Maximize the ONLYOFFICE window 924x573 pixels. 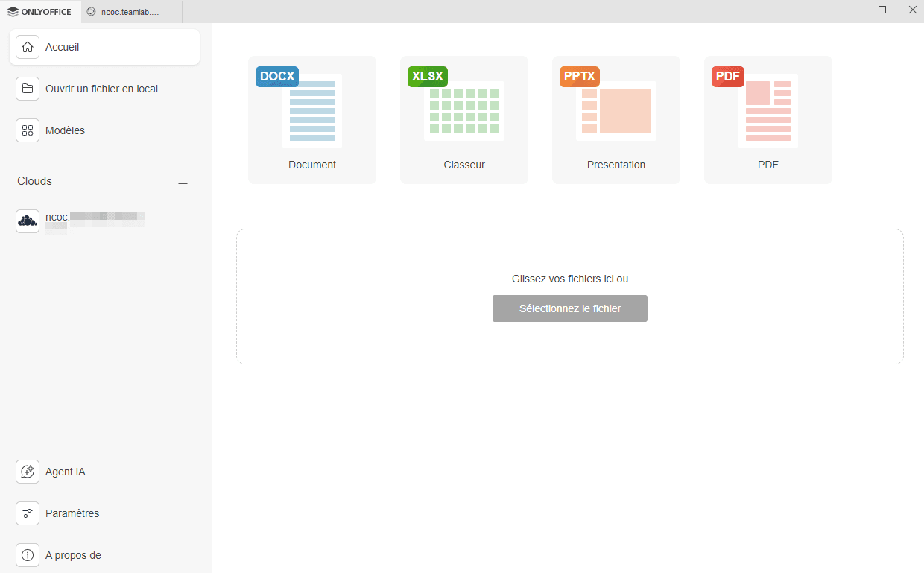(882, 10)
